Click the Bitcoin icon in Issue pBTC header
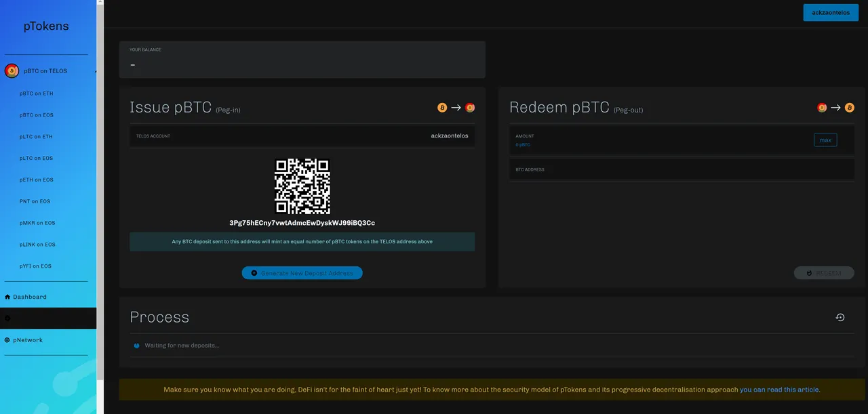Screen dimensions: 868x414 coord(442,108)
